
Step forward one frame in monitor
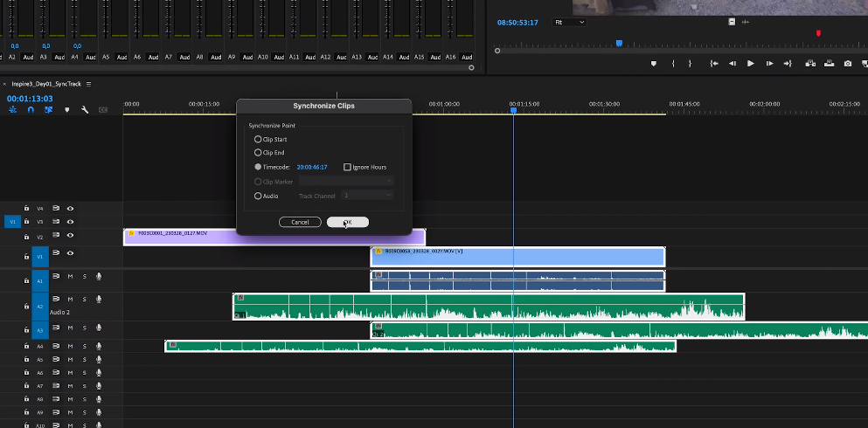[769, 64]
